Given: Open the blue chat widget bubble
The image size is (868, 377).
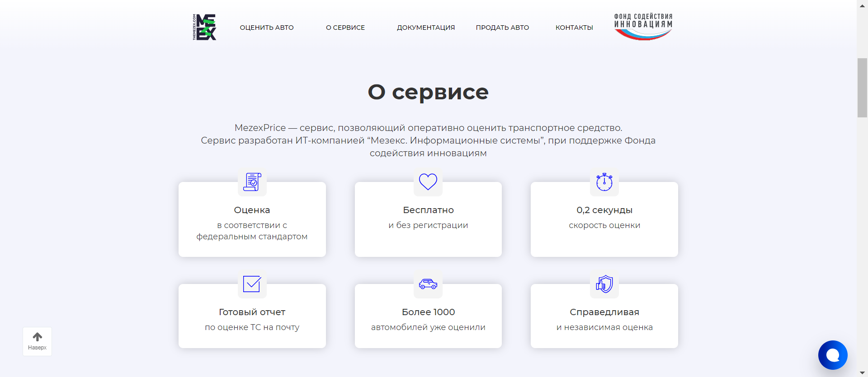Looking at the screenshot, I should (833, 355).
